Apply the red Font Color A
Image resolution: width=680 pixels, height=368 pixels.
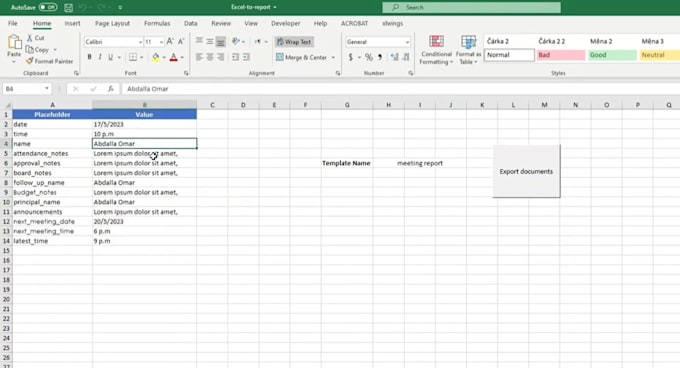tap(173, 57)
